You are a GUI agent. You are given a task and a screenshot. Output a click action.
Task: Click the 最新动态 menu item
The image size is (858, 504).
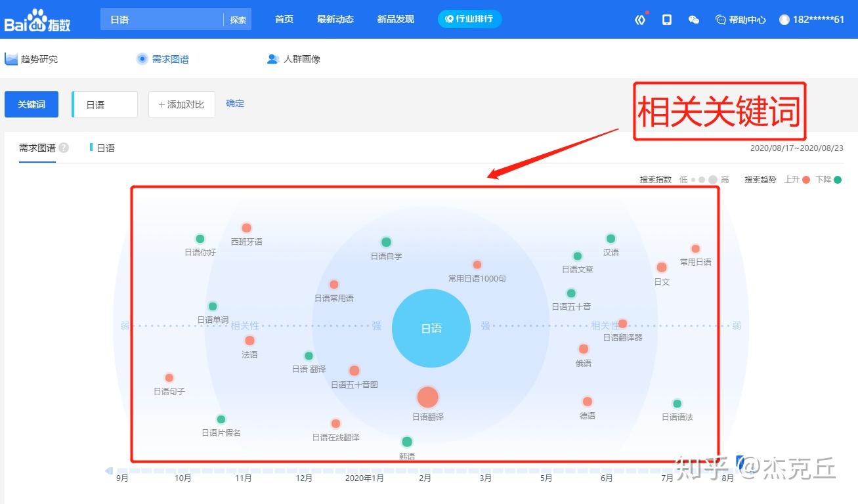click(x=335, y=19)
